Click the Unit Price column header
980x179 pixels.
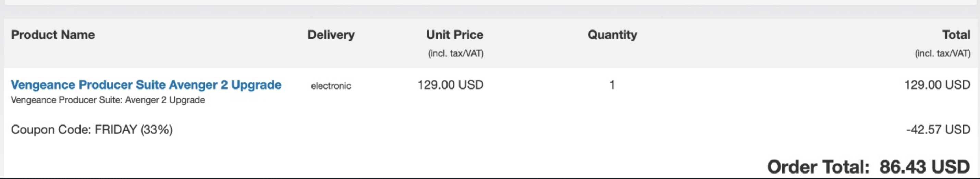pos(455,35)
